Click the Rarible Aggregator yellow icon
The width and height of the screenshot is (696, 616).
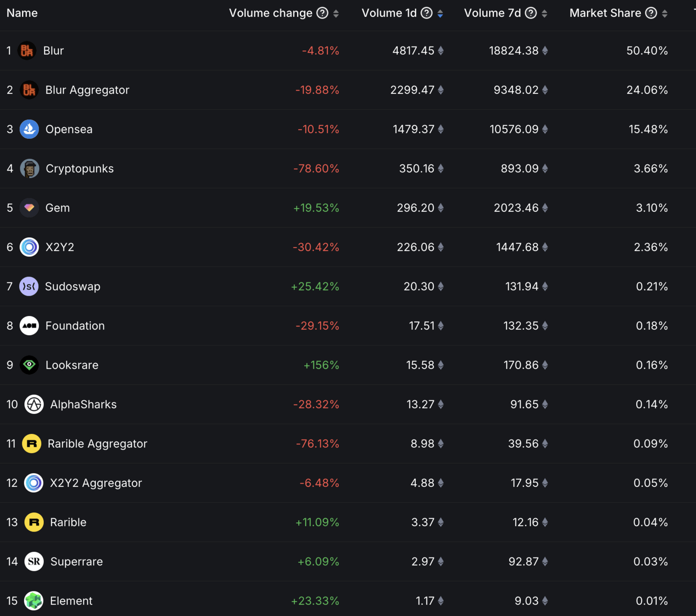[x=31, y=444]
